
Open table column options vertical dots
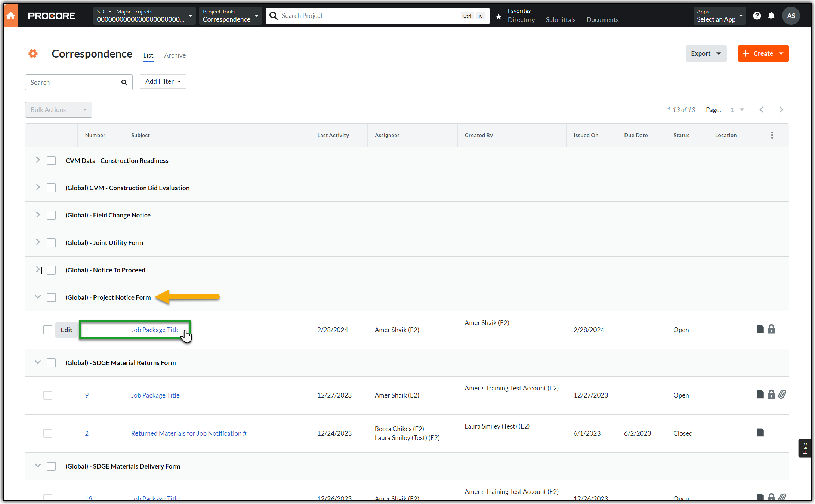772,135
